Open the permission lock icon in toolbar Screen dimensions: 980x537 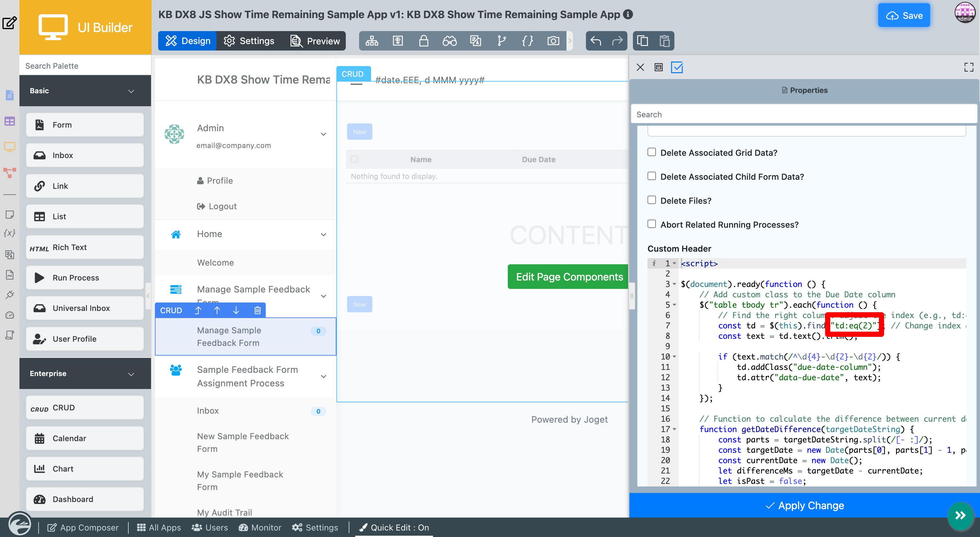tap(424, 41)
